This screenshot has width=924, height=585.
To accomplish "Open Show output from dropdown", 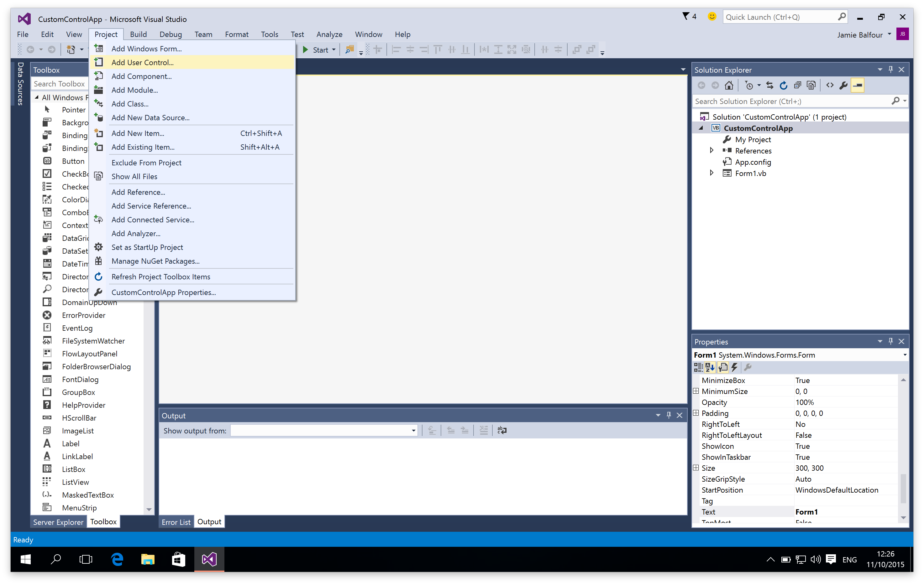I will [x=414, y=430].
